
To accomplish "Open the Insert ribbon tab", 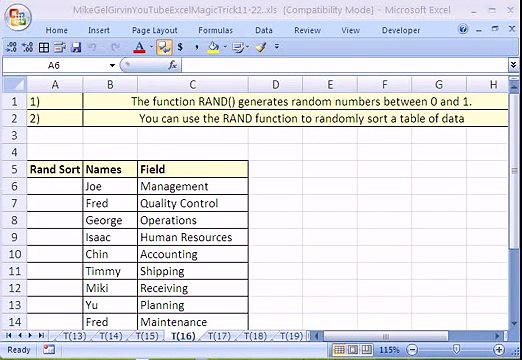I will tap(99, 30).
